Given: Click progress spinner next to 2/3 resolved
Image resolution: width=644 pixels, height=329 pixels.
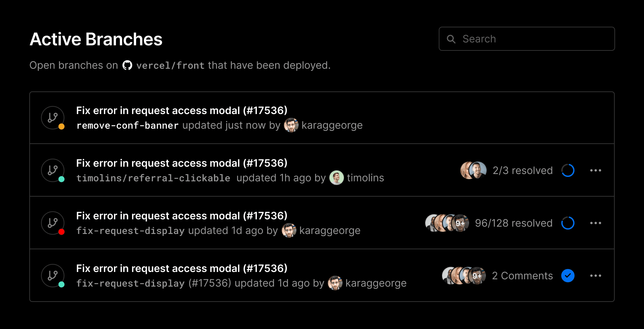Looking at the screenshot, I should click(568, 170).
